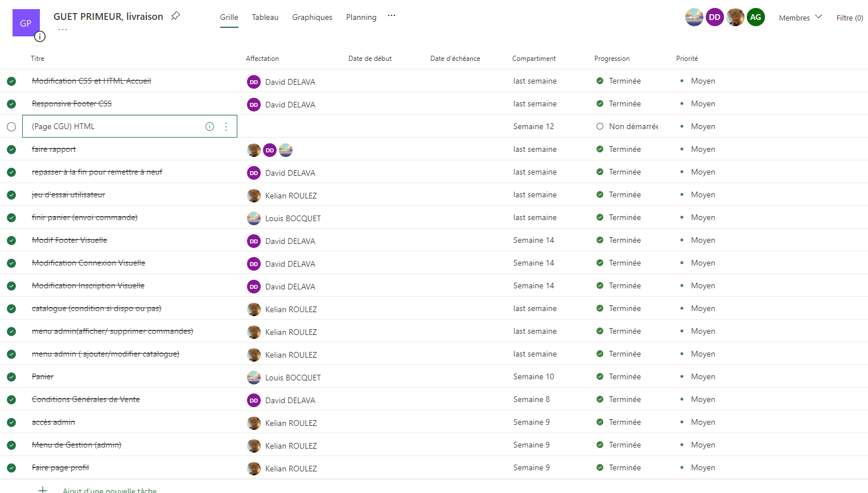Screen dimensions: 868x493
Task: Click the pin icon next to plan title
Action: [175, 16]
